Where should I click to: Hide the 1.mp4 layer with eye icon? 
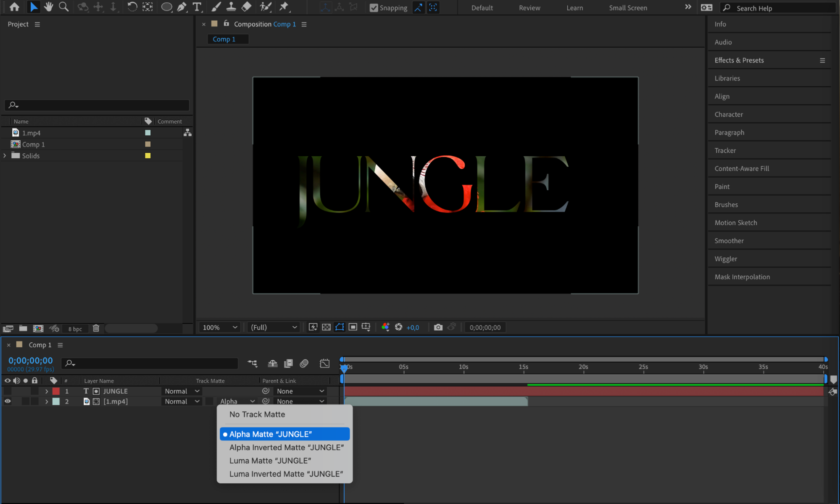[8, 401]
